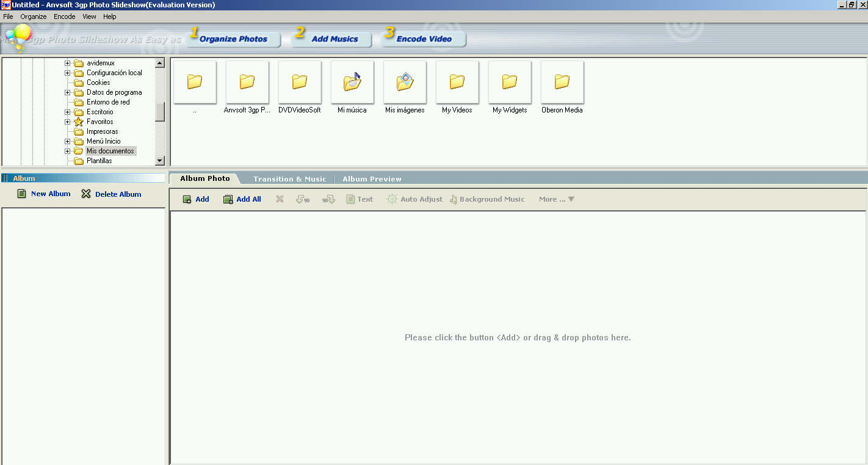The height and width of the screenshot is (465, 868).
Task: Open the Anvsoft 3gp P... folder thumbnail
Action: [247, 82]
